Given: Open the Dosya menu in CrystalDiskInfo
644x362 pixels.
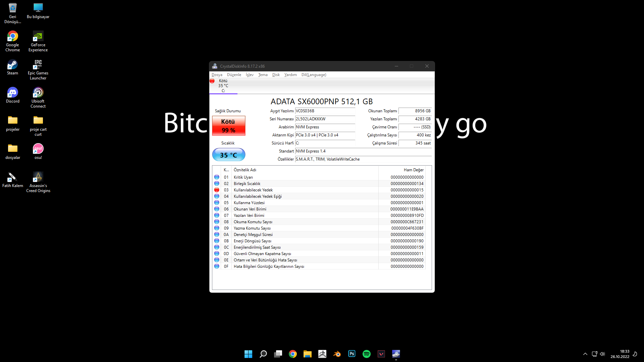Looking at the screenshot, I should pyautogui.click(x=217, y=74).
